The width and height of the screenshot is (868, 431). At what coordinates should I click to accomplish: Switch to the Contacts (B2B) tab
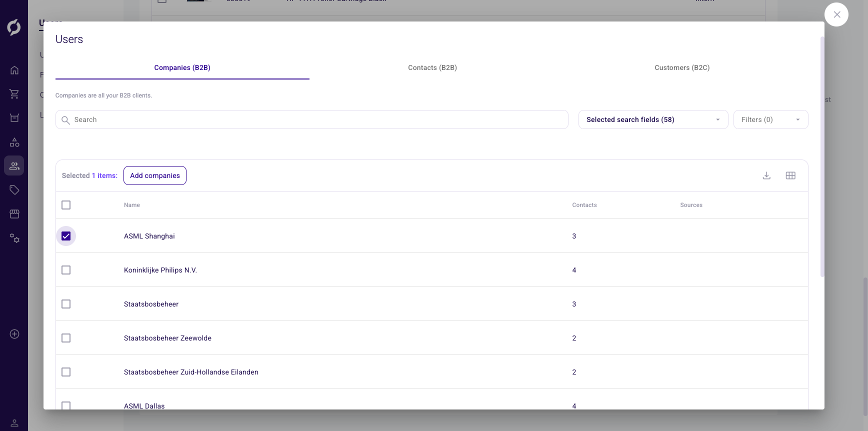pos(432,67)
